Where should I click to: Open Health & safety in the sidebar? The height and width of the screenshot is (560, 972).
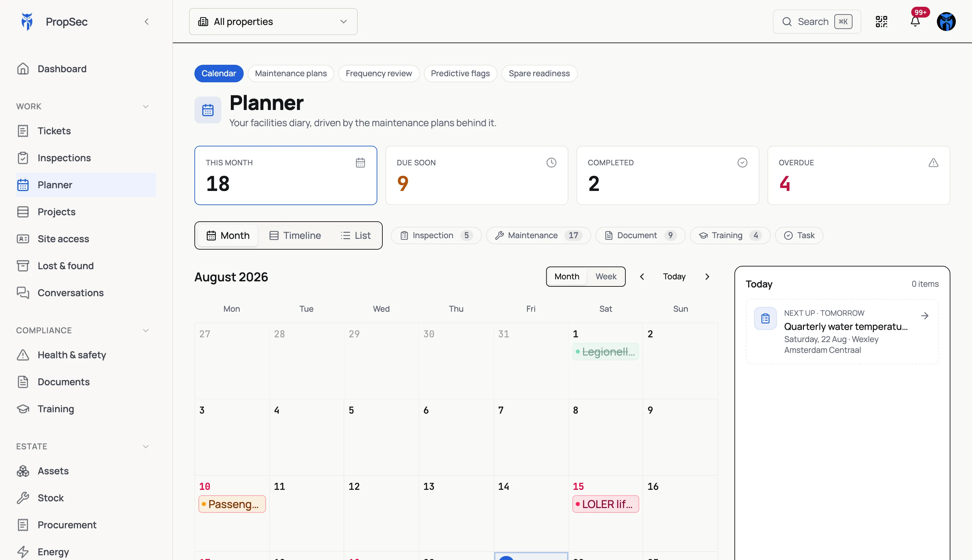pos(86,355)
